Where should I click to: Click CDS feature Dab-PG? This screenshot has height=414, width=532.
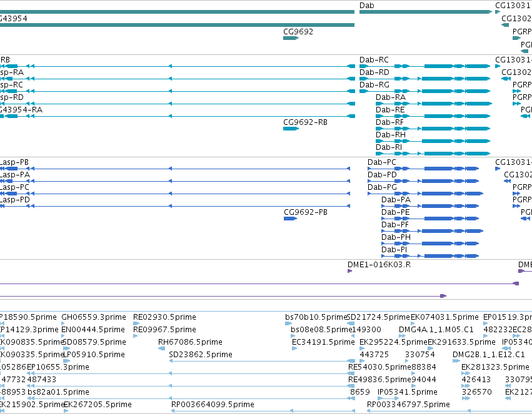[382, 187]
